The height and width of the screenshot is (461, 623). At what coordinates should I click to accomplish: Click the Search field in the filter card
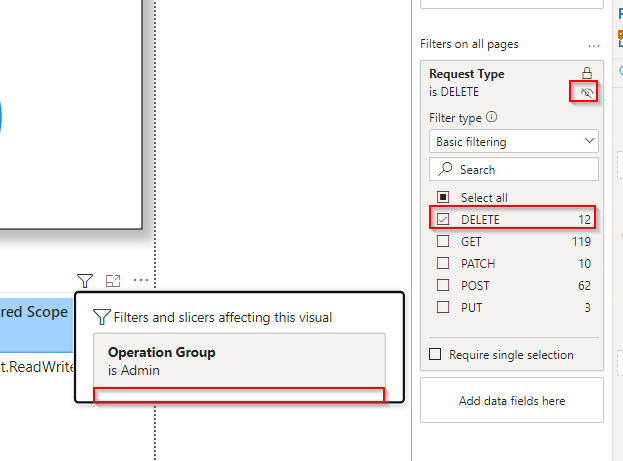point(514,169)
